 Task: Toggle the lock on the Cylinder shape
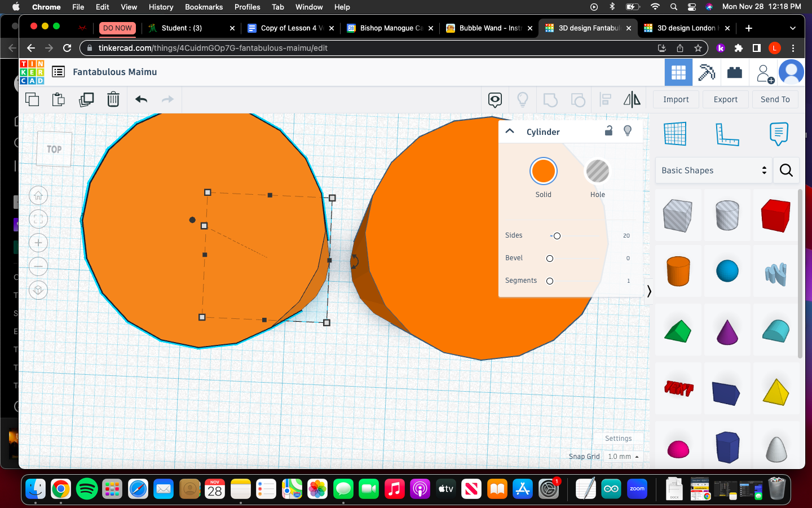tap(608, 131)
